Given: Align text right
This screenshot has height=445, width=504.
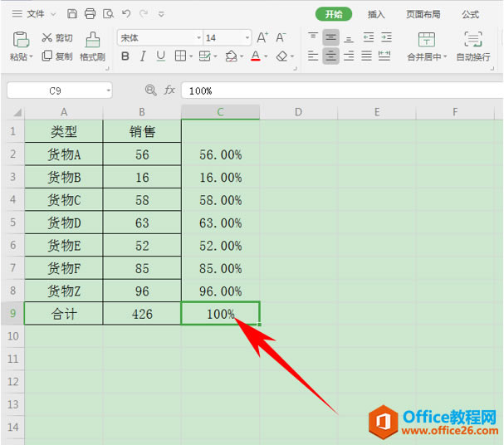Looking at the screenshot, I should click(x=349, y=56).
